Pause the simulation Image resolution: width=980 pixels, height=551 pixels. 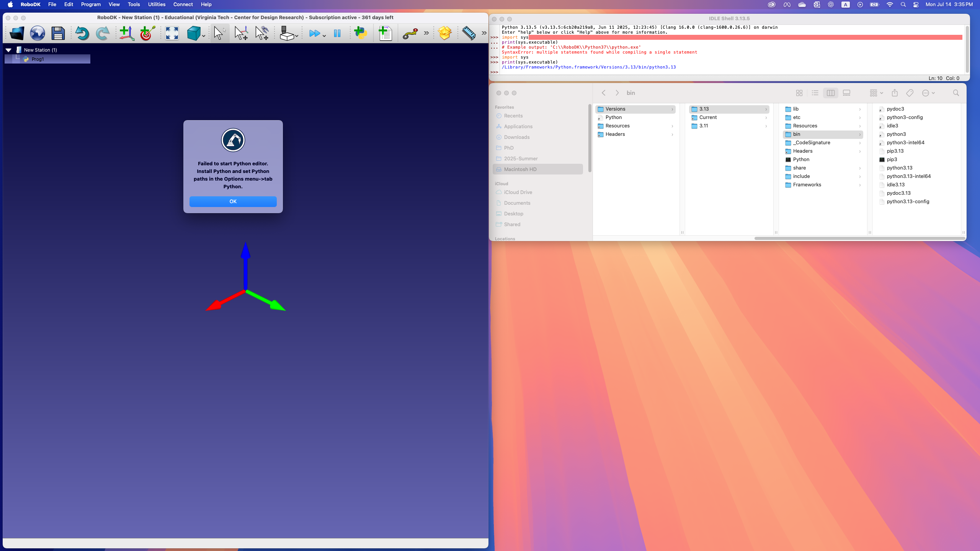tap(337, 34)
